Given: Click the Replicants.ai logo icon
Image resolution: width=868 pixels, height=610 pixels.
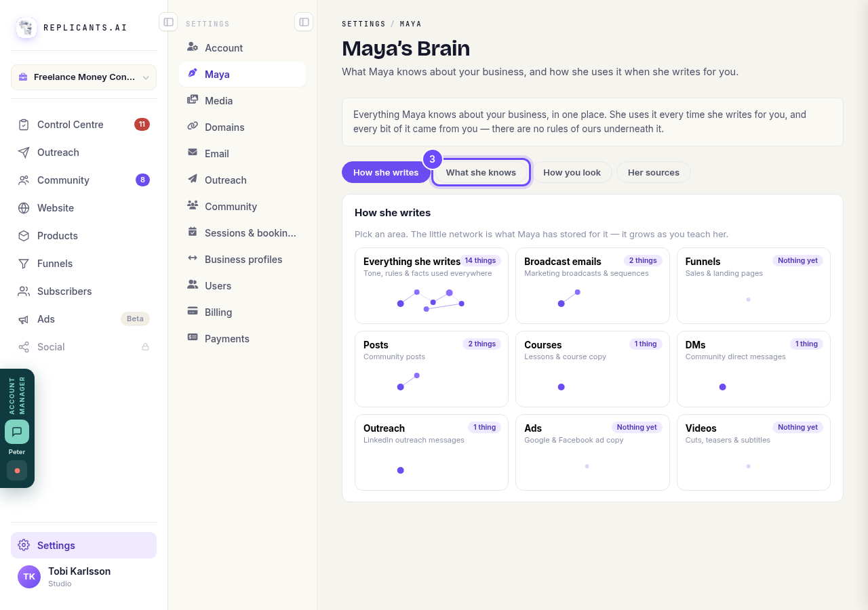Looking at the screenshot, I should coord(26,28).
